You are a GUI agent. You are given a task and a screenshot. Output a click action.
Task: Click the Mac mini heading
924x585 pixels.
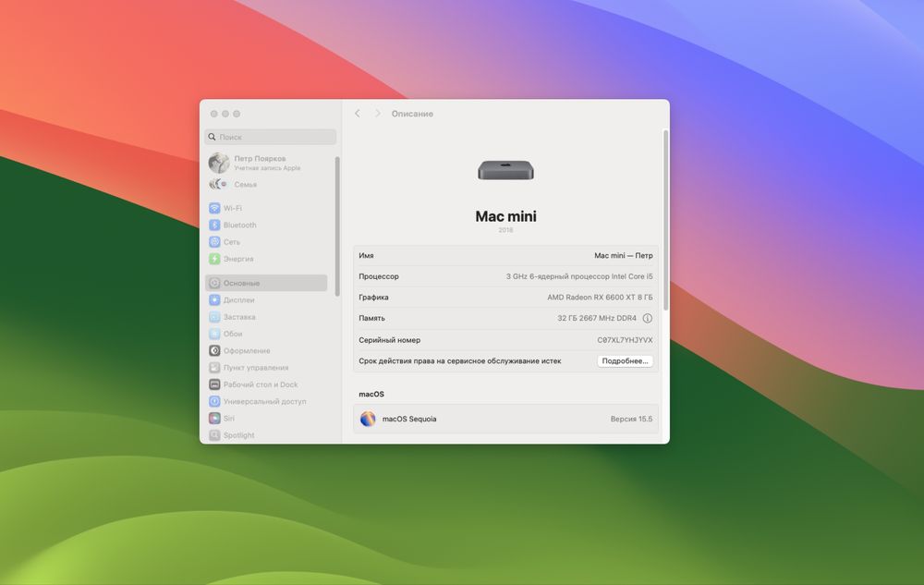(x=505, y=216)
